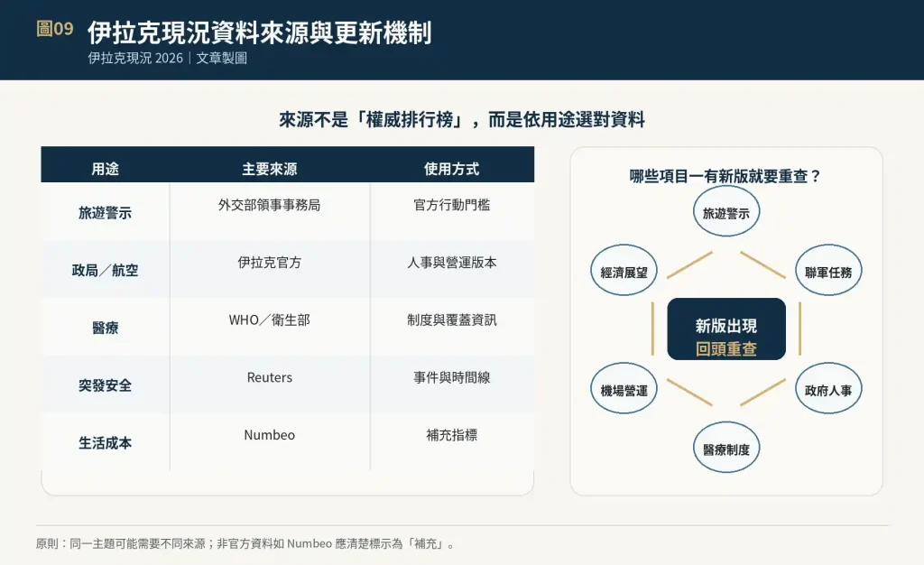The width and height of the screenshot is (924, 565).
Task: Click the 圖09 figure label
Action: (55, 28)
